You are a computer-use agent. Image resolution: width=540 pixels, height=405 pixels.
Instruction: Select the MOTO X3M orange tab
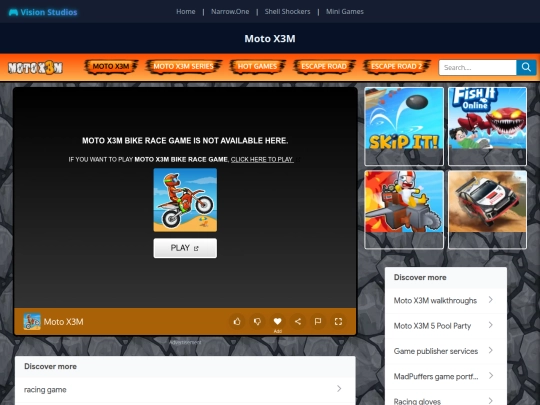pyautogui.click(x=111, y=66)
